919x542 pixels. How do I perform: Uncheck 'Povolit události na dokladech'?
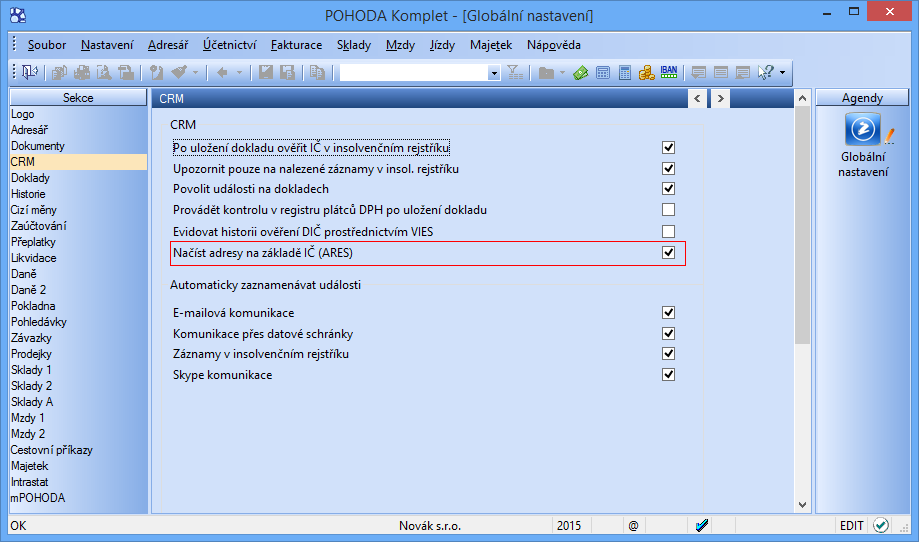coord(668,188)
